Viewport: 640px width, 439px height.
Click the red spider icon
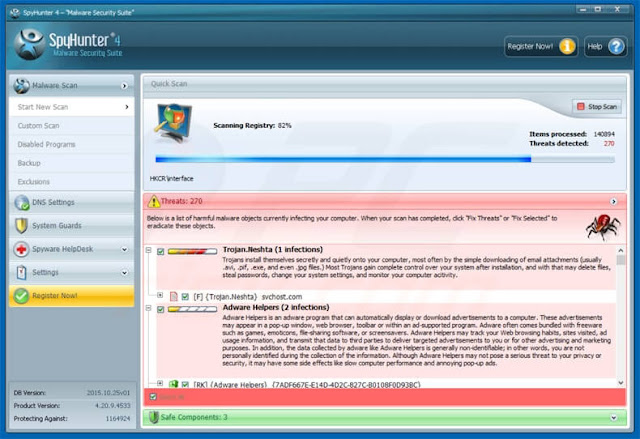point(603,227)
